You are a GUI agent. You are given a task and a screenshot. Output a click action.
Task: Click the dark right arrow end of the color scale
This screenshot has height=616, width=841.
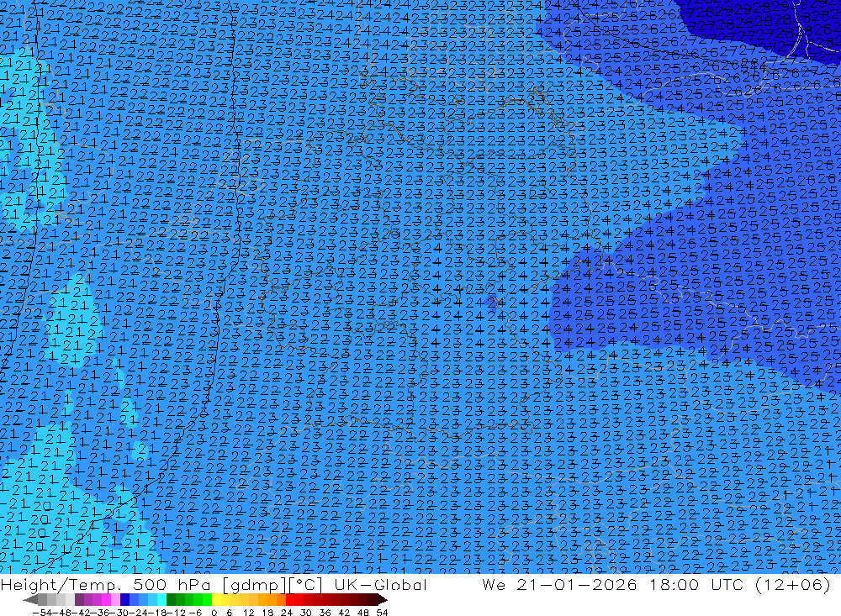pos(382,600)
